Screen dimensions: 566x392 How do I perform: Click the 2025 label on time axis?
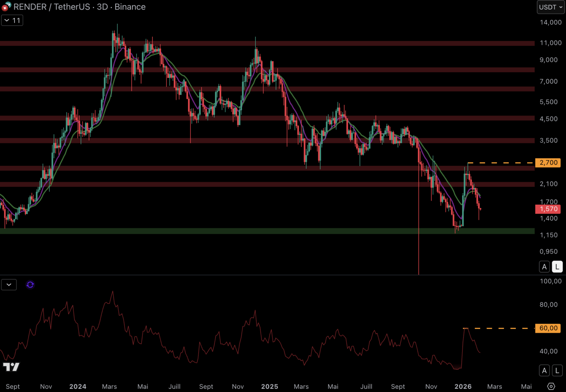[x=270, y=387]
